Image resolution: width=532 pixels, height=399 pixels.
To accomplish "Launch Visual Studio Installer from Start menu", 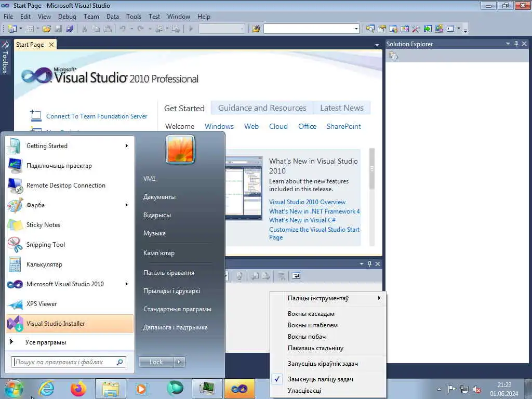I will pyautogui.click(x=70, y=324).
